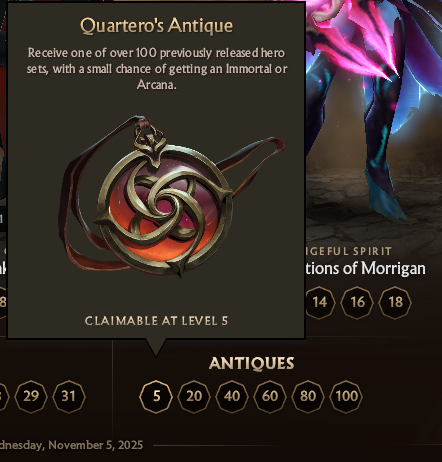
Task: Click the level 31 reward badge
Action: (69, 397)
